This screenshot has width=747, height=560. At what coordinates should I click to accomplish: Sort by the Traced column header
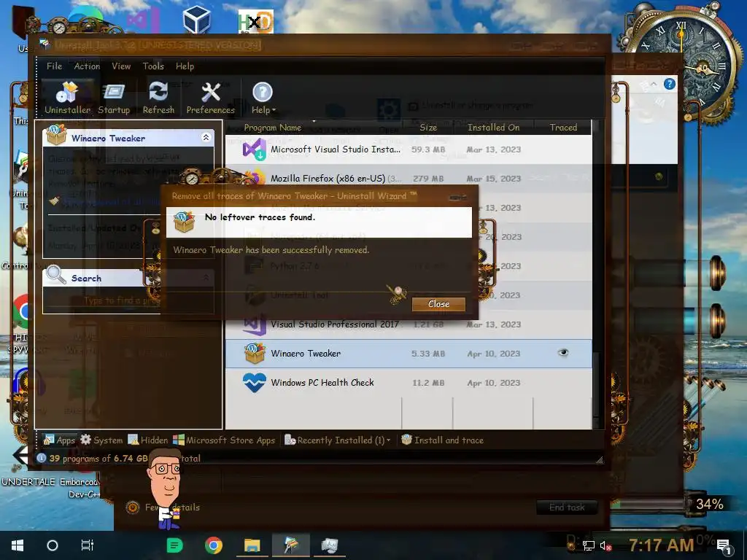[563, 127]
